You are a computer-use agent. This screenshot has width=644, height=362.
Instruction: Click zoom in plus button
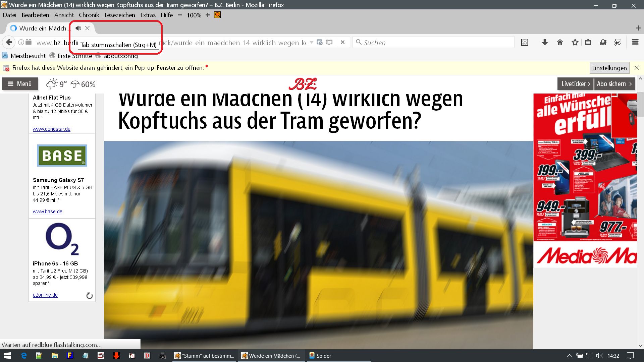click(208, 15)
